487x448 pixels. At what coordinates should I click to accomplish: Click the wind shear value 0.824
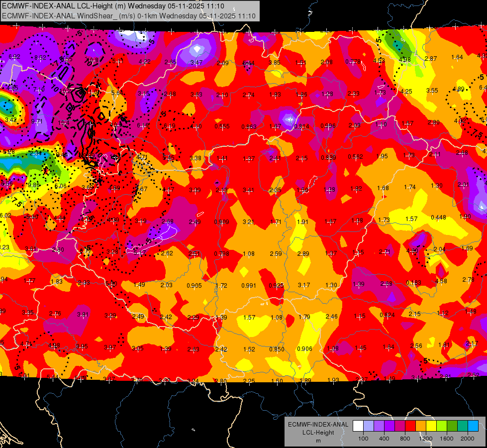click(x=388, y=315)
